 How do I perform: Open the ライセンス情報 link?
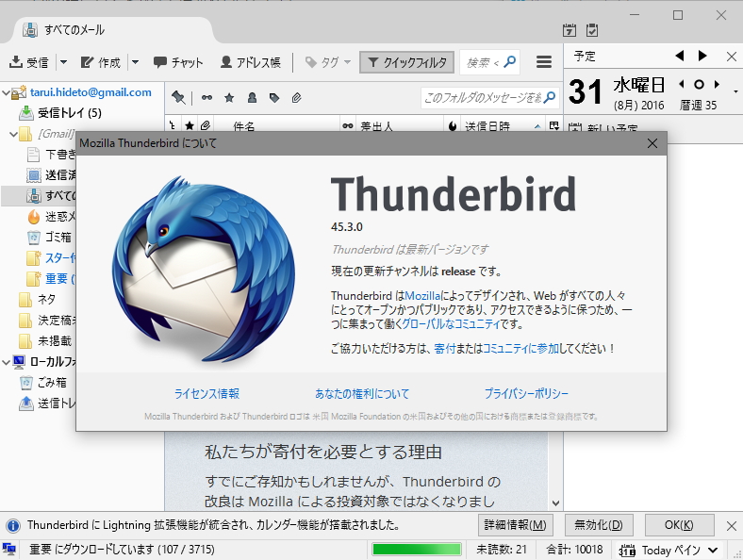tap(206, 394)
